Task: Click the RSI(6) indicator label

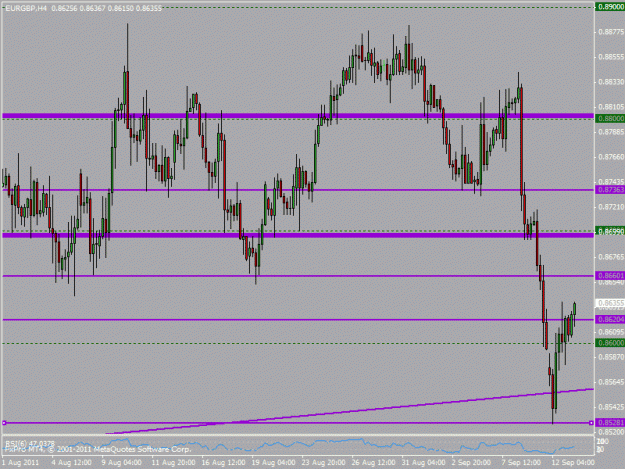Action: tap(29, 443)
